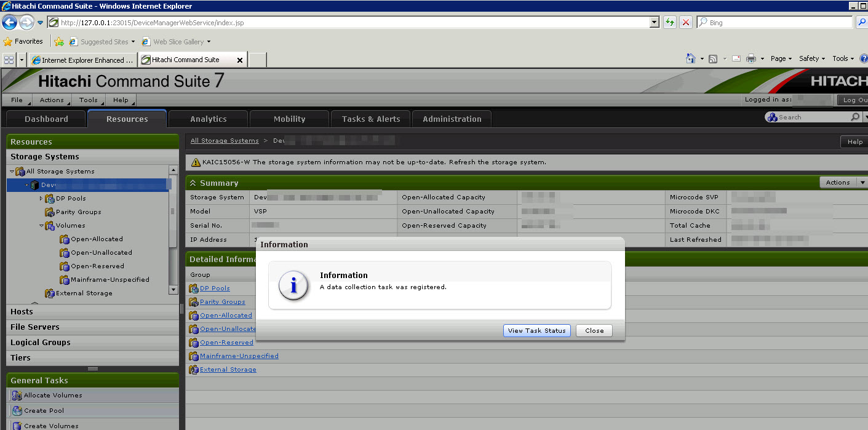Click the Open-Allocated link in details list
The image size is (868, 430).
coord(226,316)
